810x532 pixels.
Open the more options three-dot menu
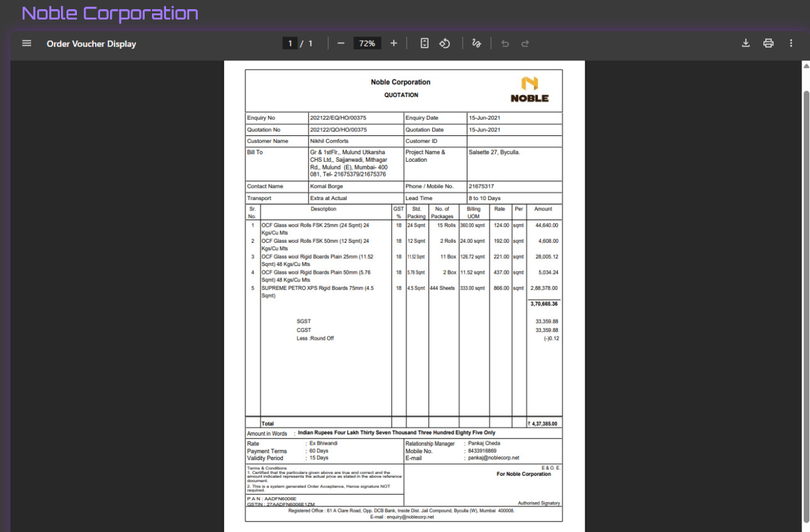pyautogui.click(x=791, y=43)
